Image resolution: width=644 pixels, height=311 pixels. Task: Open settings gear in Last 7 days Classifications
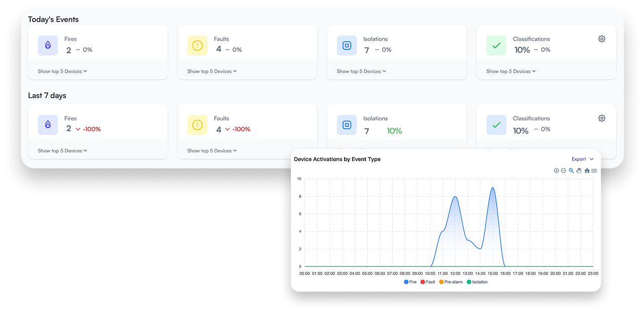point(602,118)
